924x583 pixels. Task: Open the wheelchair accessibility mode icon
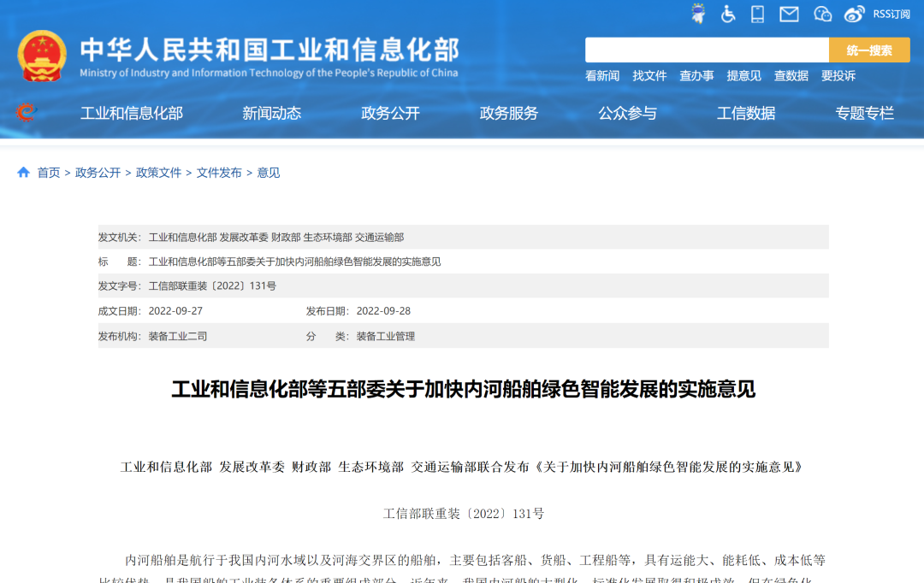coord(728,14)
